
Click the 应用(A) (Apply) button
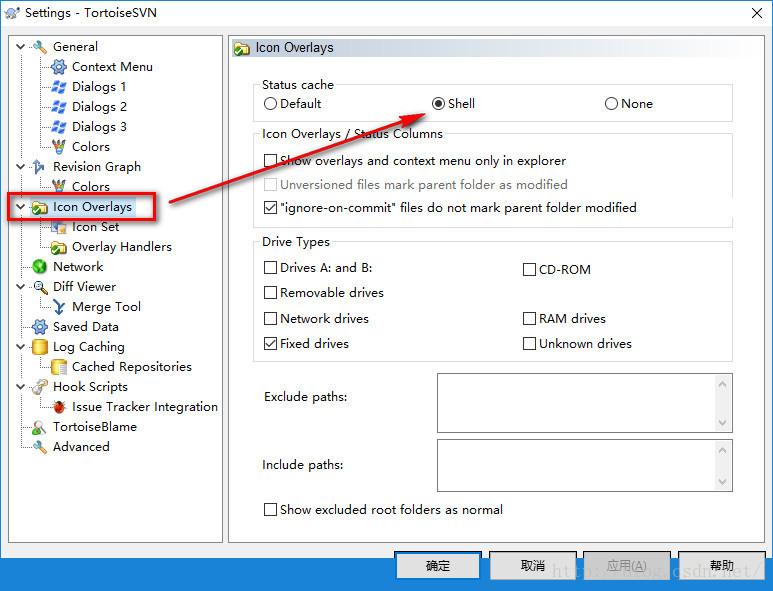pyautogui.click(x=627, y=565)
